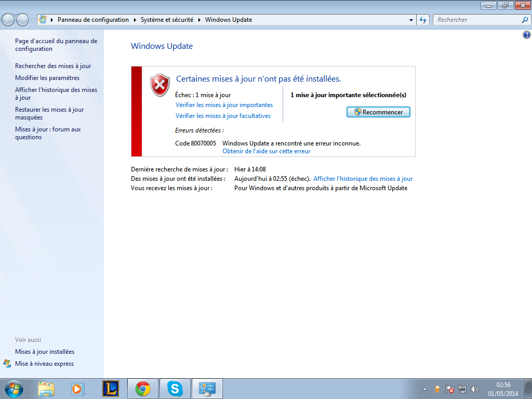The width and height of the screenshot is (532, 399).
Task: Switch to Skype on taskbar
Action: (175, 389)
